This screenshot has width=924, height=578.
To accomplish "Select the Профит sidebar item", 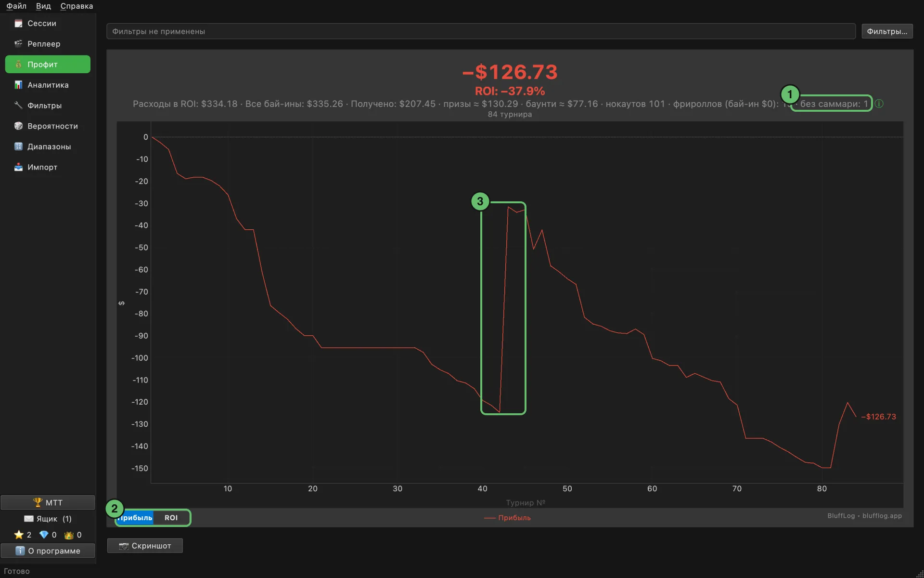I will (x=48, y=64).
